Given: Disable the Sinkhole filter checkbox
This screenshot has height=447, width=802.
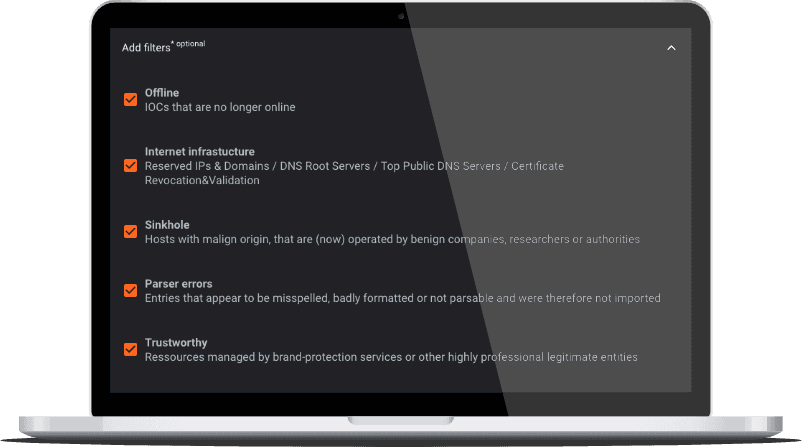Looking at the screenshot, I should 130,231.
